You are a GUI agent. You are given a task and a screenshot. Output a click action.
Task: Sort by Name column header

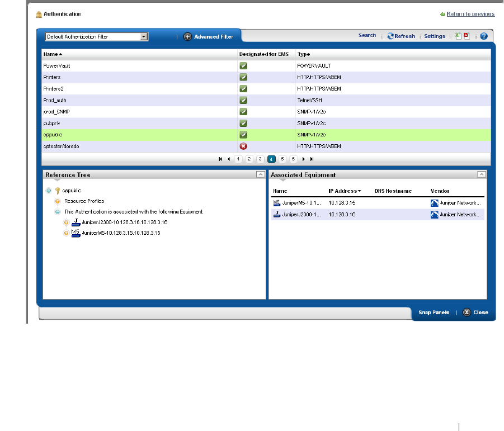[53, 54]
